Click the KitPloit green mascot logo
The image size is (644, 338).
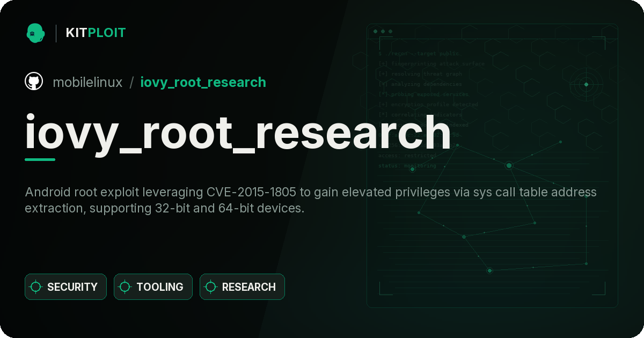tap(35, 33)
